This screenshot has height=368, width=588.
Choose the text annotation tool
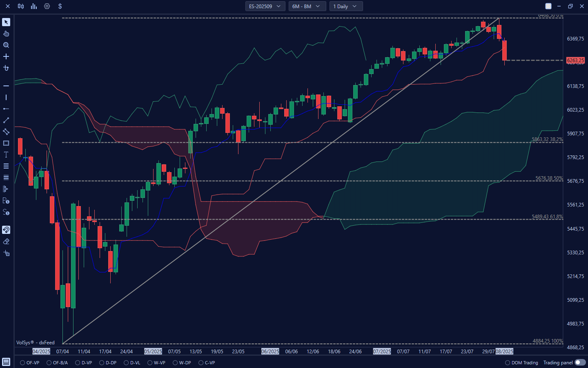click(6, 155)
